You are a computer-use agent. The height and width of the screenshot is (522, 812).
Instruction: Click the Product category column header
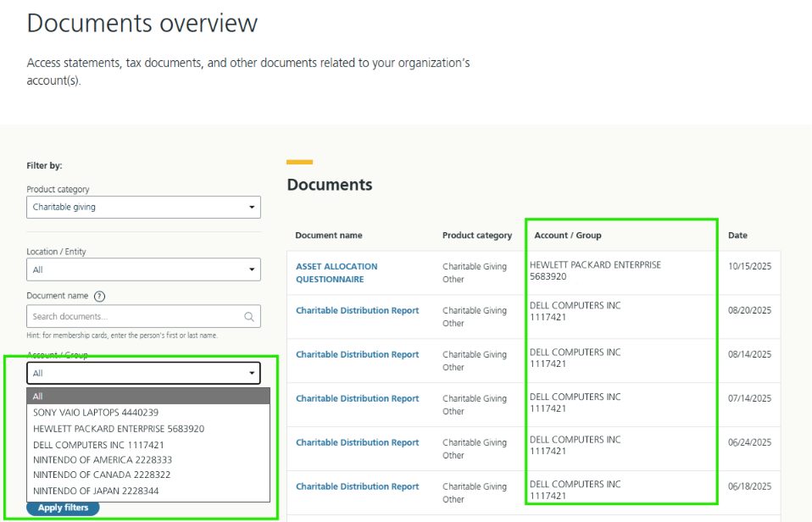[477, 235]
